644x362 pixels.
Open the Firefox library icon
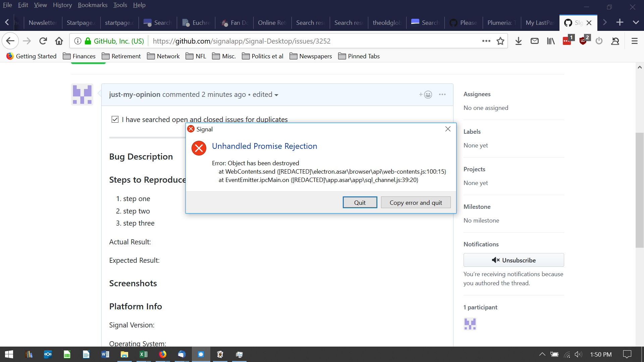click(551, 41)
